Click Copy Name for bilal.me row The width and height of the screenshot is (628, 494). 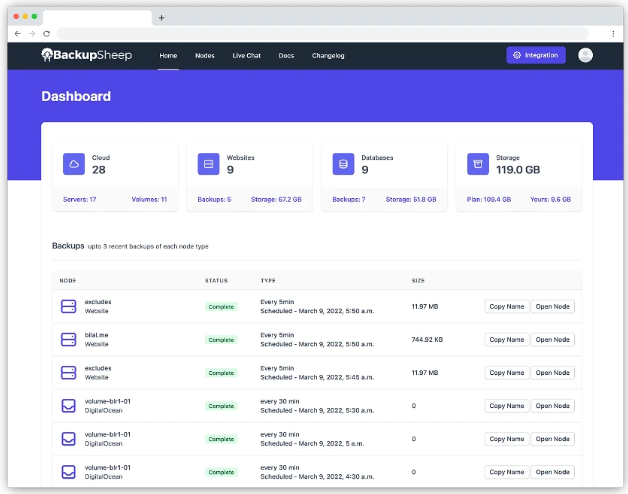click(x=507, y=340)
